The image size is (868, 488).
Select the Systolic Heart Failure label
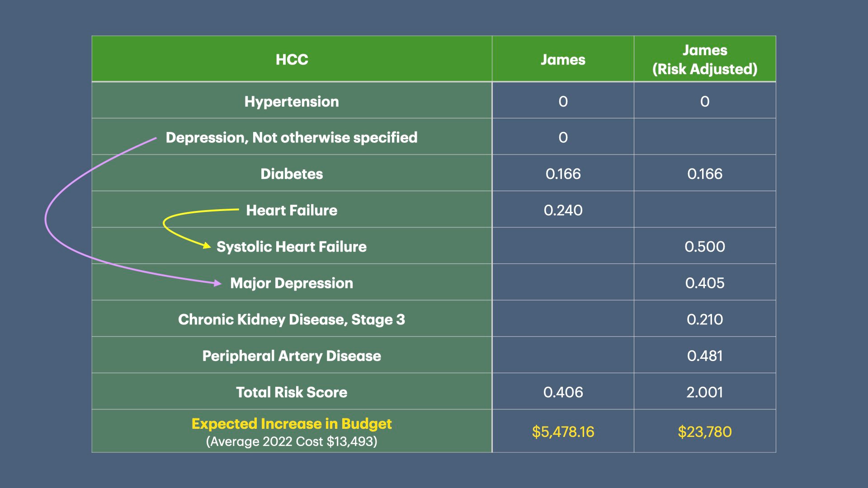(292, 247)
